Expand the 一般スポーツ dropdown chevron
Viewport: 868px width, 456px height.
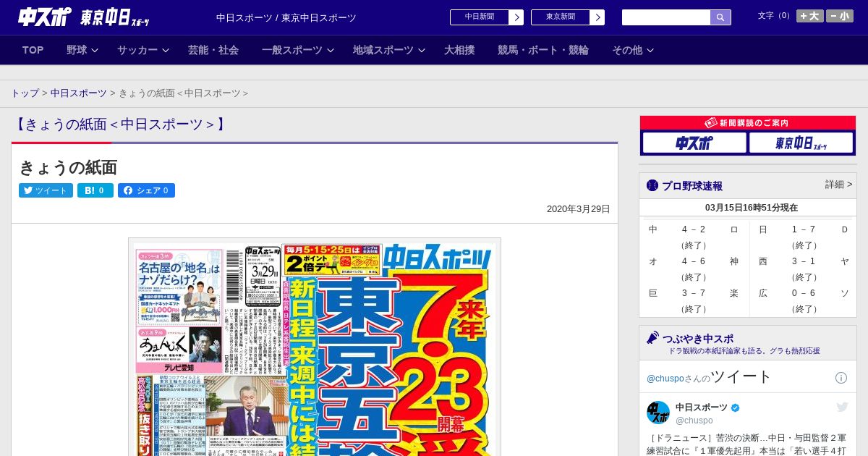331,51
